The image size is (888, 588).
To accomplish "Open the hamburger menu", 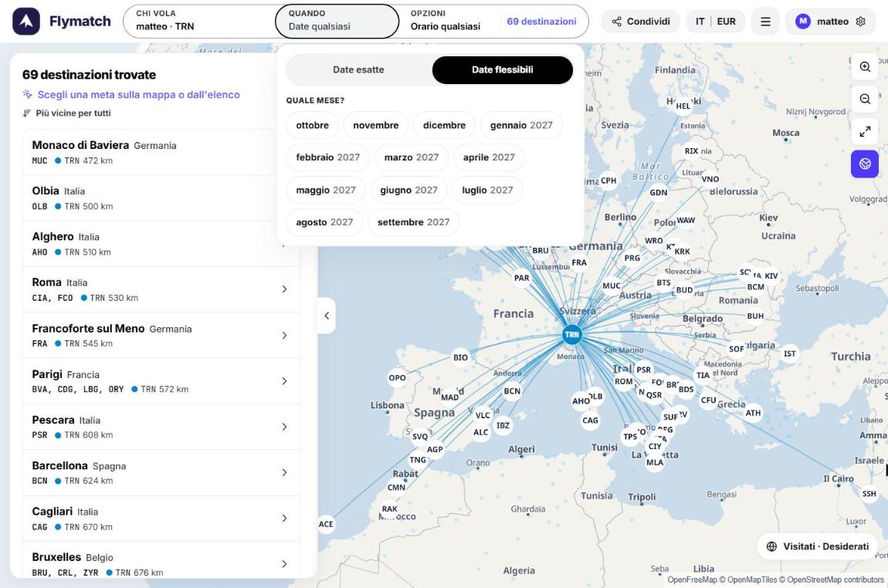I will 765,22.
